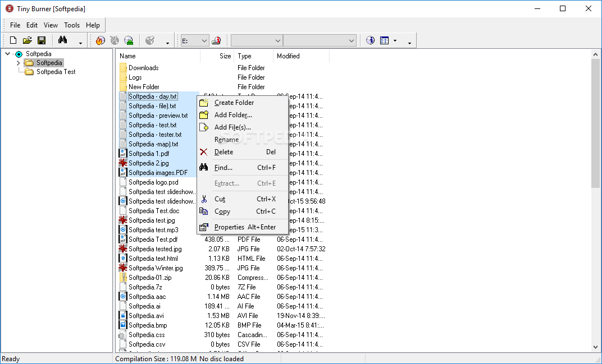Select Softpedia tested.jpg in the list
602x364 pixels.
pyautogui.click(x=155, y=249)
